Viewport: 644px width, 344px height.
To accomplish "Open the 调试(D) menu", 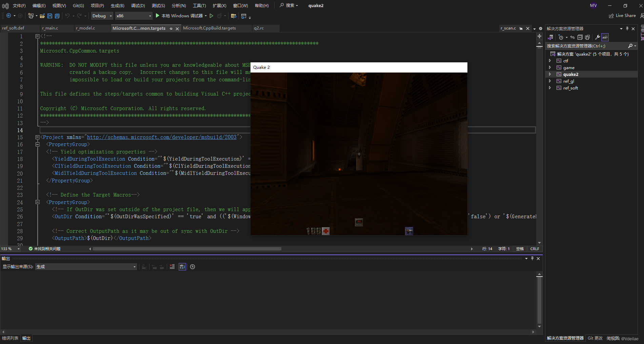I will (137, 5).
